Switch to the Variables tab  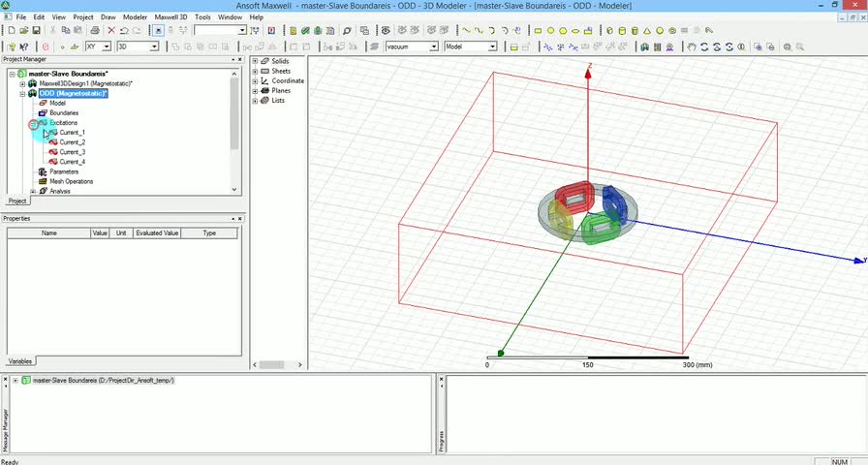click(x=20, y=361)
